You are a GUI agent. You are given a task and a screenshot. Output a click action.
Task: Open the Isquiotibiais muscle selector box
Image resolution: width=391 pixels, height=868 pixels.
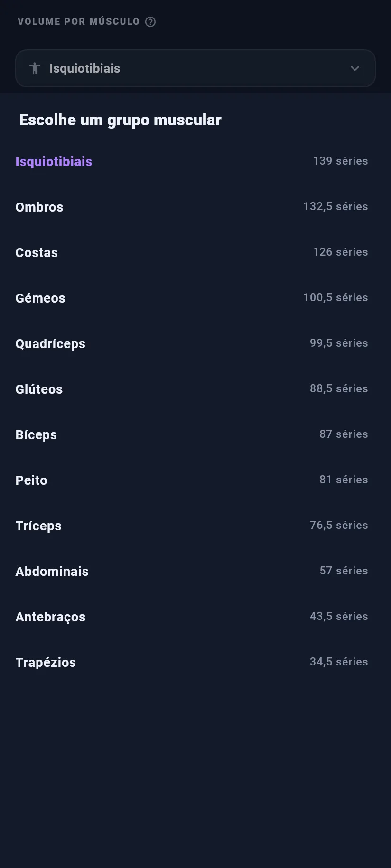pos(195,68)
